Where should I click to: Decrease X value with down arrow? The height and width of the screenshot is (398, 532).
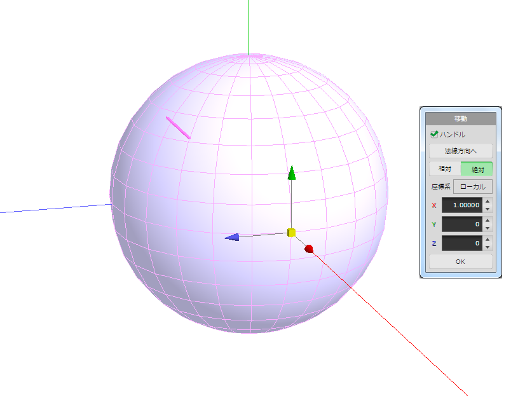point(488,209)
